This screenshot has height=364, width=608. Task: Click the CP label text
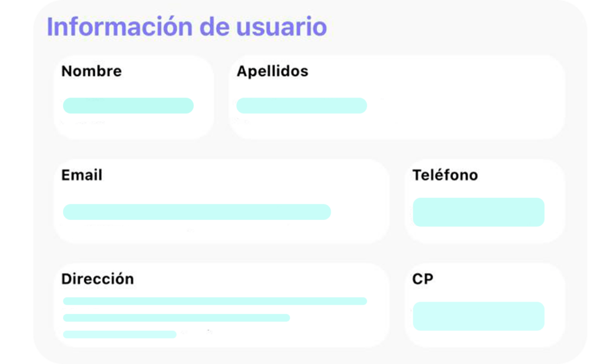tap(423, 278)
